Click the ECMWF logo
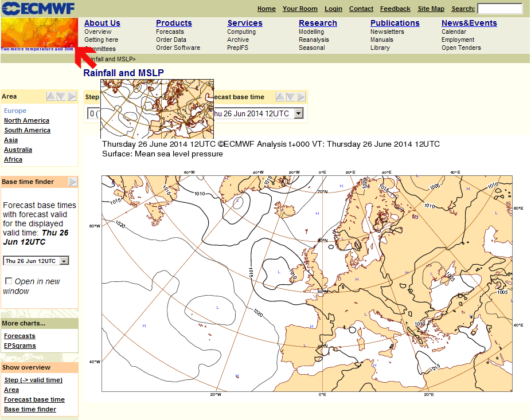Image resolution: width=531 pixels, height=420 pixels. pyautogui.click(x=38, y=8)
